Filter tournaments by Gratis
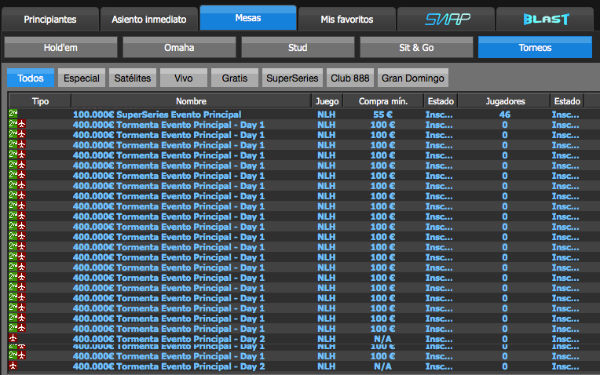The height and width of the screenshot is (375, 600). pyautogui.click(x=235, y=78)
